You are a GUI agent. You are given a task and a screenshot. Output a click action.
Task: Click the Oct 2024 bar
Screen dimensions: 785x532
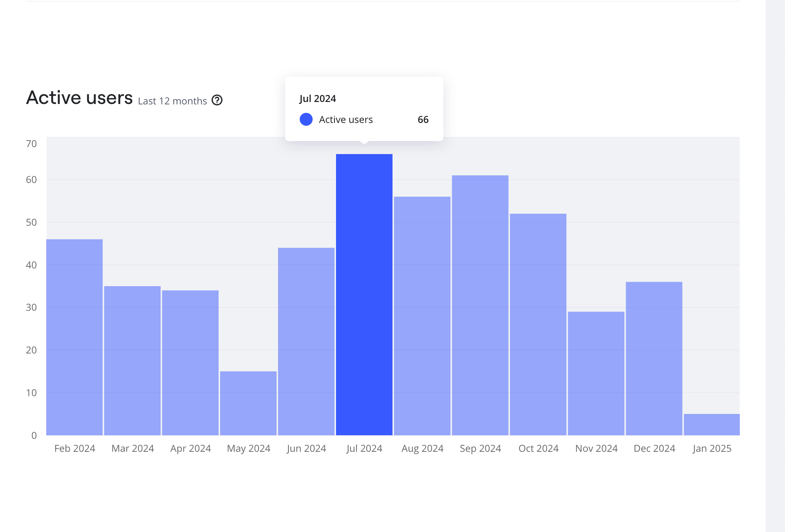pyautogui.click(x=538, y=324)
